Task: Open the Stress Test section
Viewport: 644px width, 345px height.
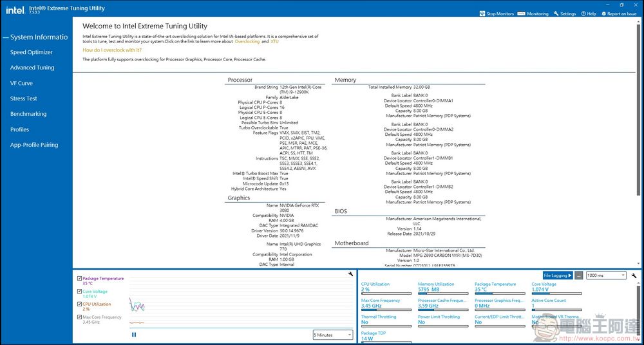Action: [24, 98]
